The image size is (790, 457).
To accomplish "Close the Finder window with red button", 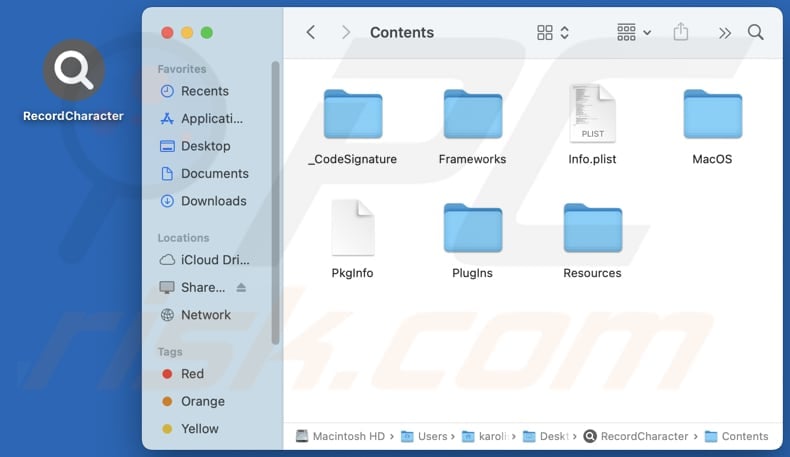I will (x=167, y=33).
